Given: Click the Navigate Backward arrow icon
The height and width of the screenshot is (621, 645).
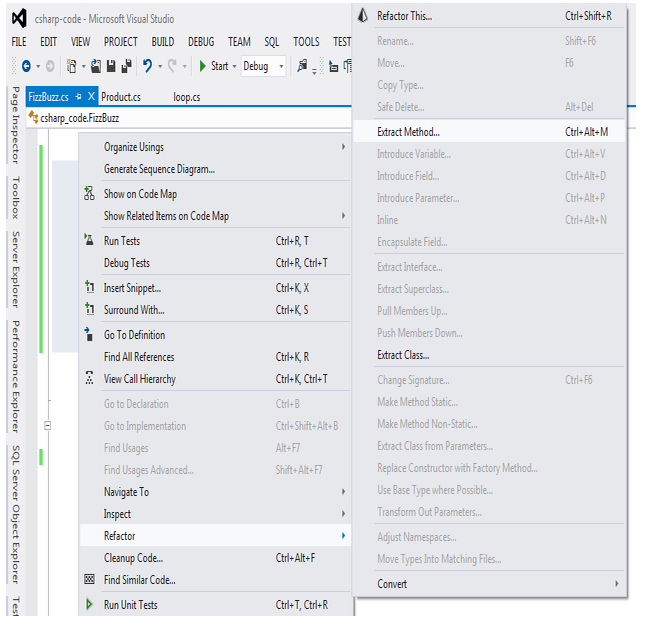Looking at the screenshot, I should [26, 66].
